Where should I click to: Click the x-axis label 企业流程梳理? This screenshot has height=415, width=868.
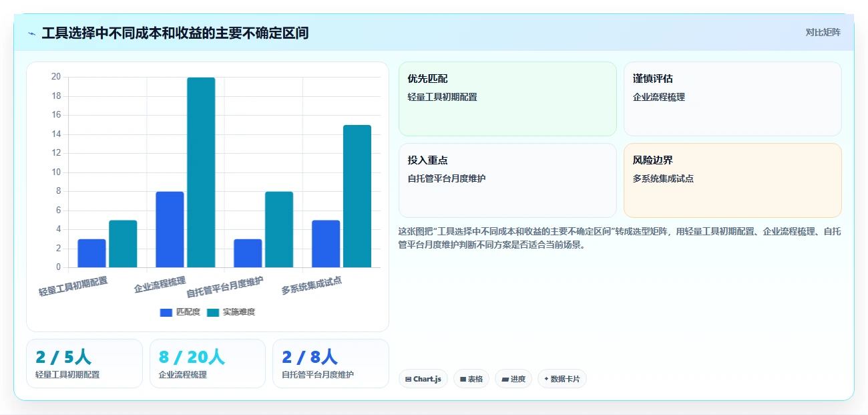tap(160, 284)
